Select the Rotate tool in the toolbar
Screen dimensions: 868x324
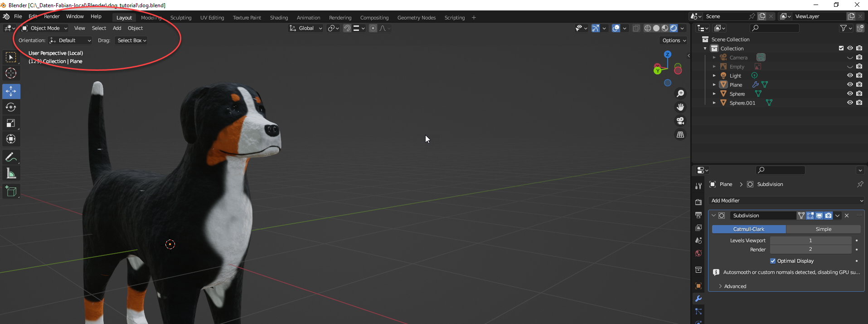pos(11,108)
